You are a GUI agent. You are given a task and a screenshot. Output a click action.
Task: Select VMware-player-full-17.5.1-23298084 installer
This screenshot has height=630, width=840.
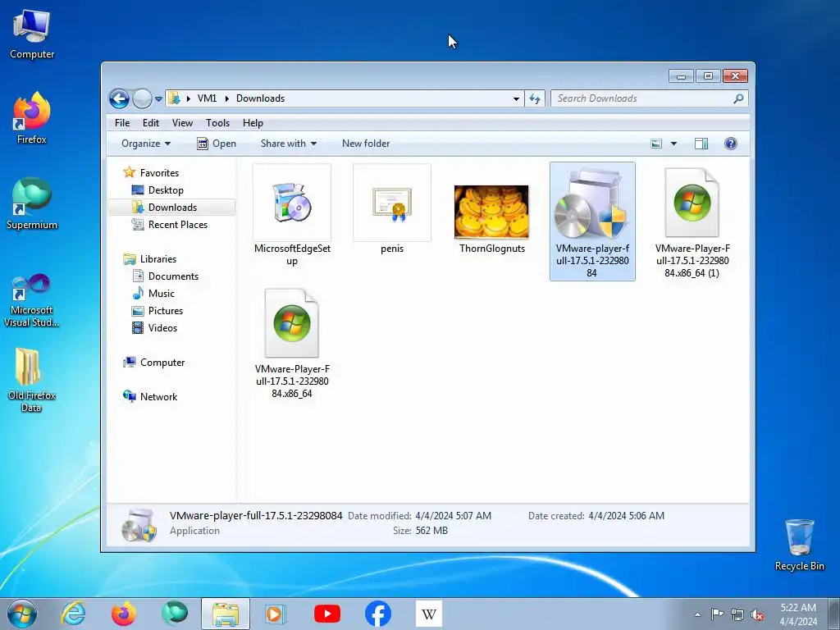point(592,221)
